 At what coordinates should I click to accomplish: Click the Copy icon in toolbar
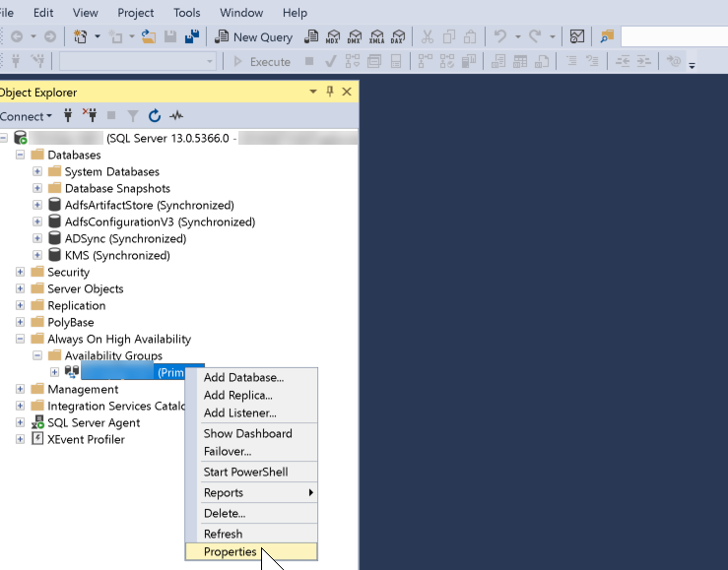click(x=449, y=36)
